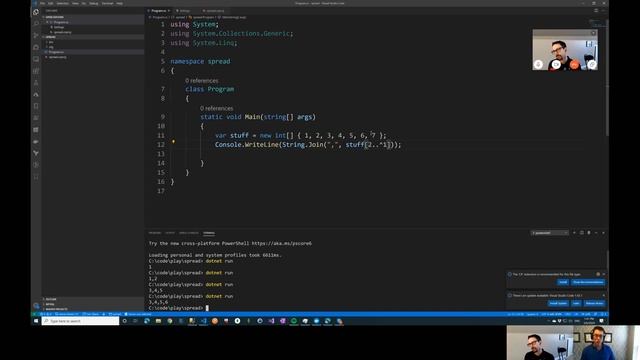Collapse the SPREAD folder section

(93, 37)
